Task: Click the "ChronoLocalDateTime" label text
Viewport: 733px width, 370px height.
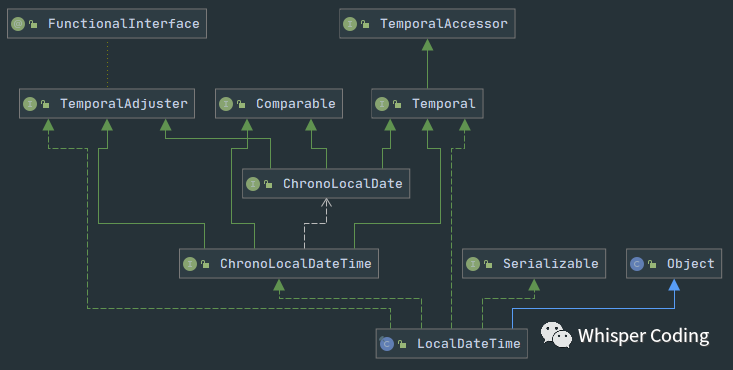Action: 295,264
